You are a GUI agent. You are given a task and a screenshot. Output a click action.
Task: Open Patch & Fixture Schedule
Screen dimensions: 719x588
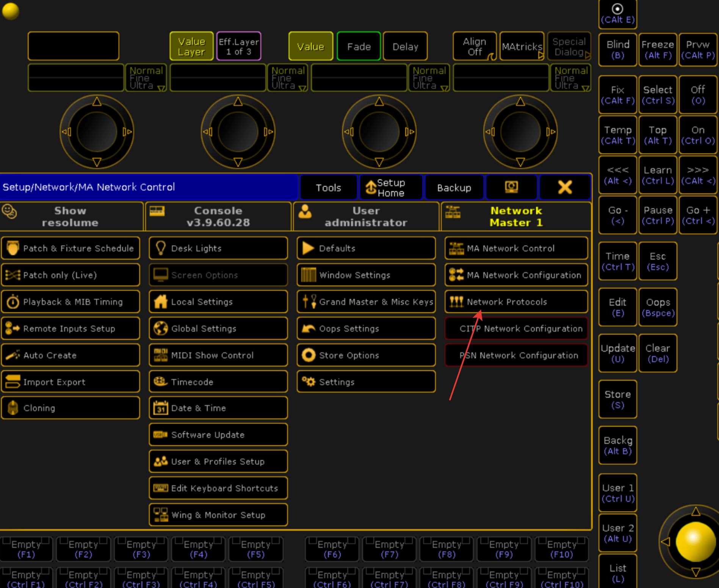(x=70, y=249)
